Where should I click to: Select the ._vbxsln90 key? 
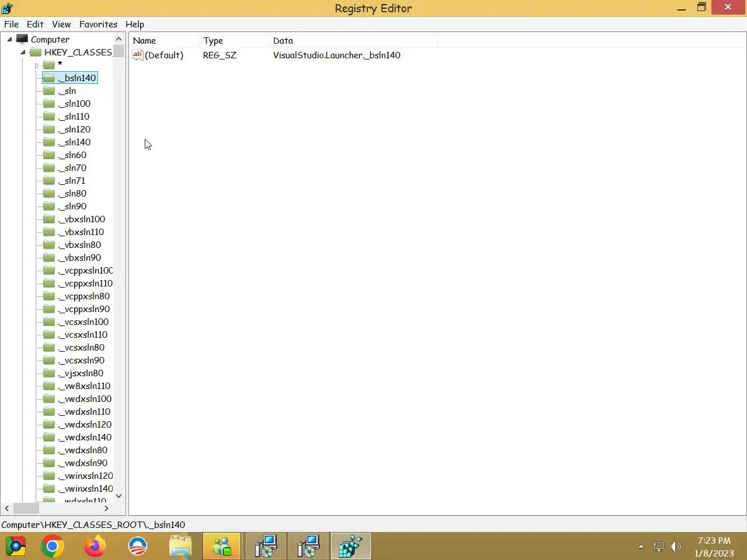pos(79,257)
